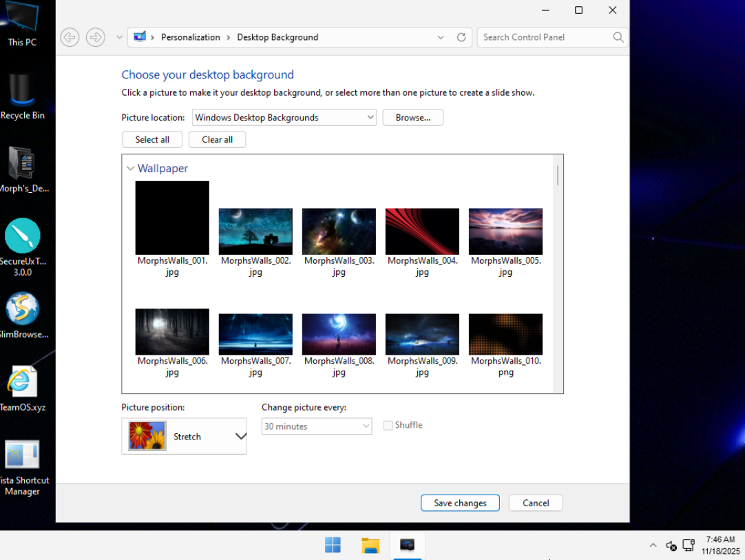The width and height of the screenshot is (745, 560).
Task: Click the back navigation arrow
Action: pos(70,37)
